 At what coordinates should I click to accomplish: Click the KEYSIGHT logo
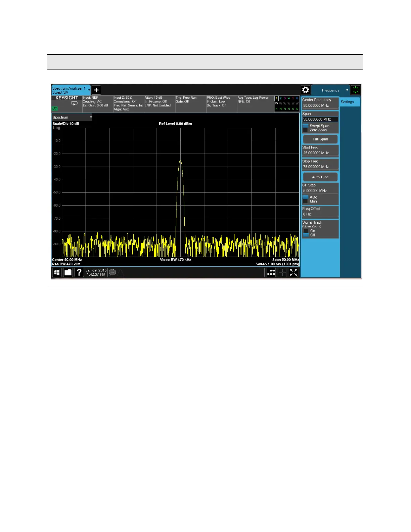[x=67, y=98]
